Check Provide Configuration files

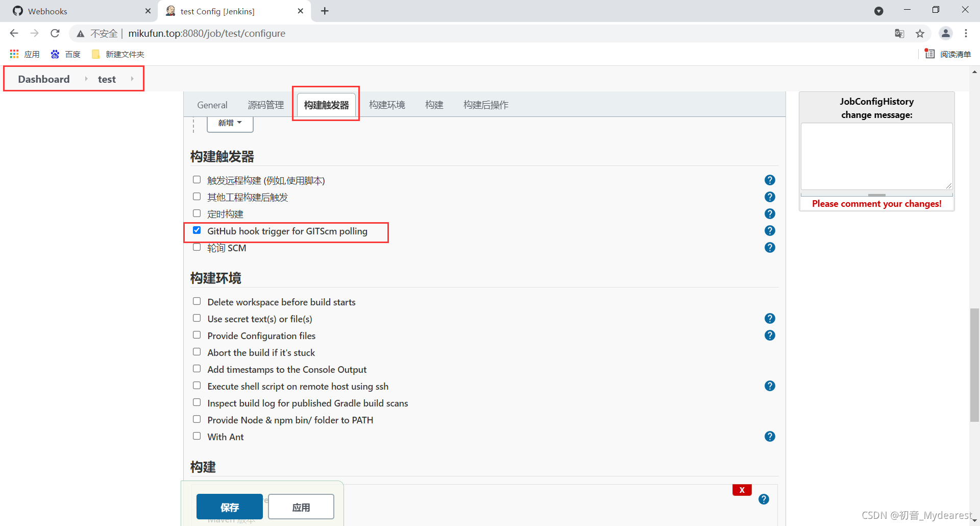click(197, 335)
